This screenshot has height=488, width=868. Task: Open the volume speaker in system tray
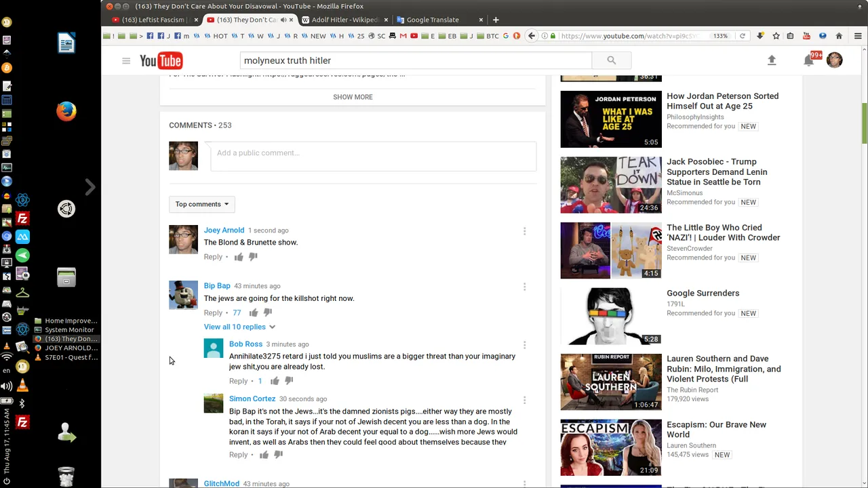[x=7, y=386]
